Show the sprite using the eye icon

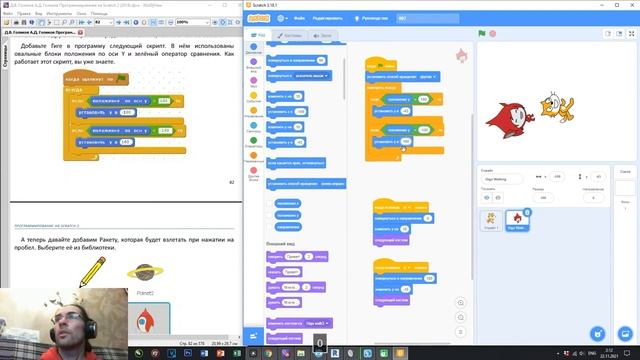487,198
